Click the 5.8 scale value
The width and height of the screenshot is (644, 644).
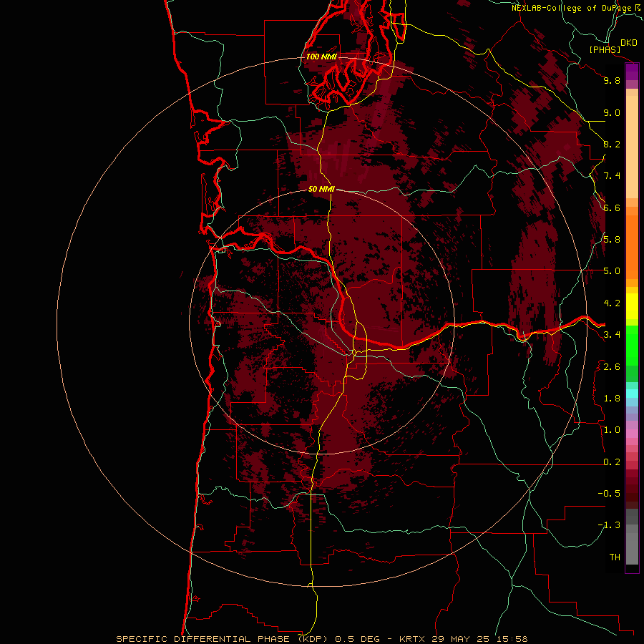pos(612,240)
